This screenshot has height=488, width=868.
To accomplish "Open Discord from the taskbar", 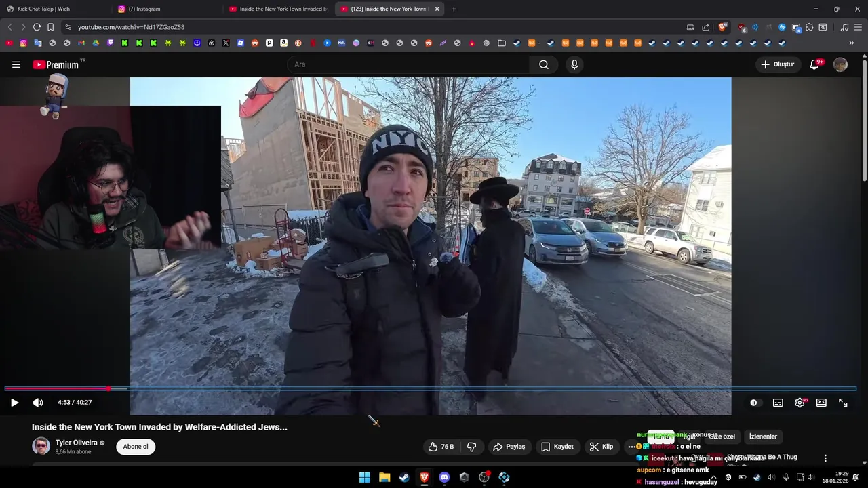I will point(444,477).
